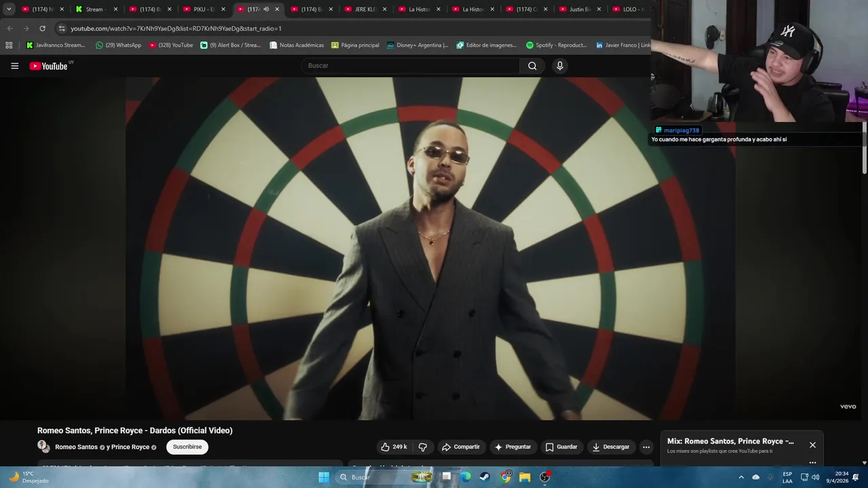Open the (328) YouTube bookmark
Screen dimensions: 868x488
pyautogui.click(x=171, y=45)
